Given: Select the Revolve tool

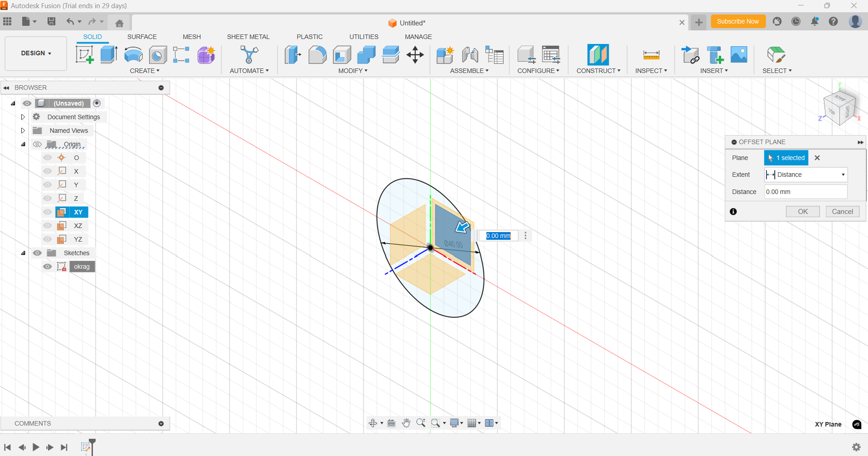Looking at the screenshot, I should click(133, 55).
